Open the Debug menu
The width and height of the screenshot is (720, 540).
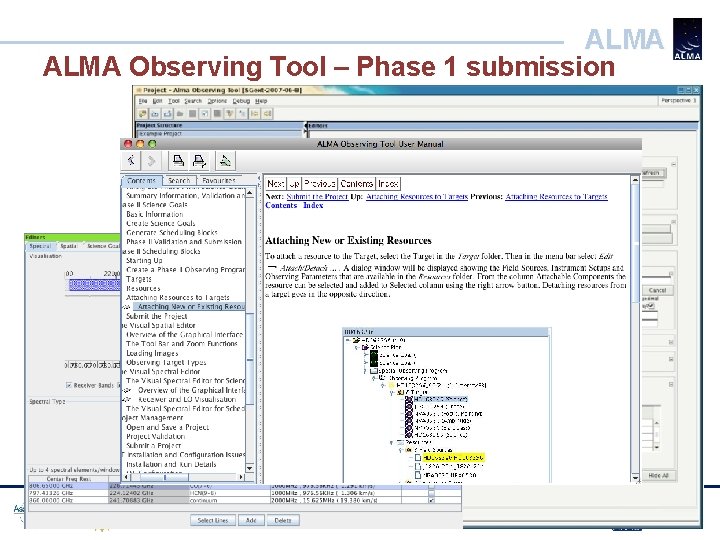coord(241,101)
